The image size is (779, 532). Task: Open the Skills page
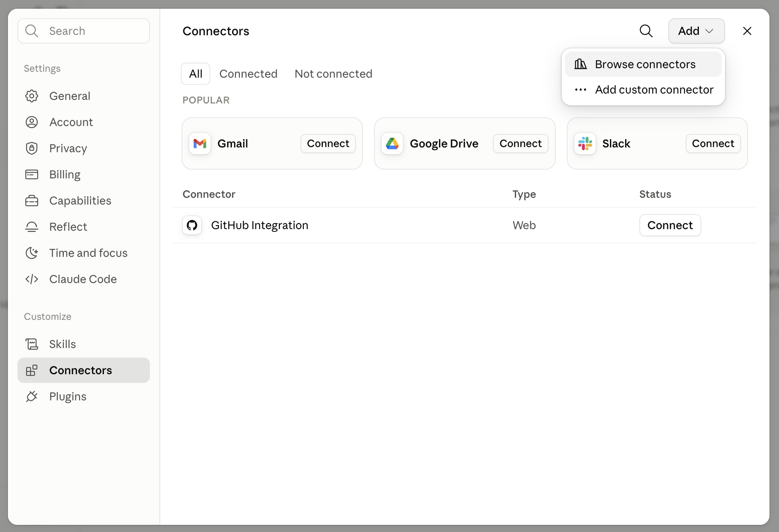(x=84, y=344)
